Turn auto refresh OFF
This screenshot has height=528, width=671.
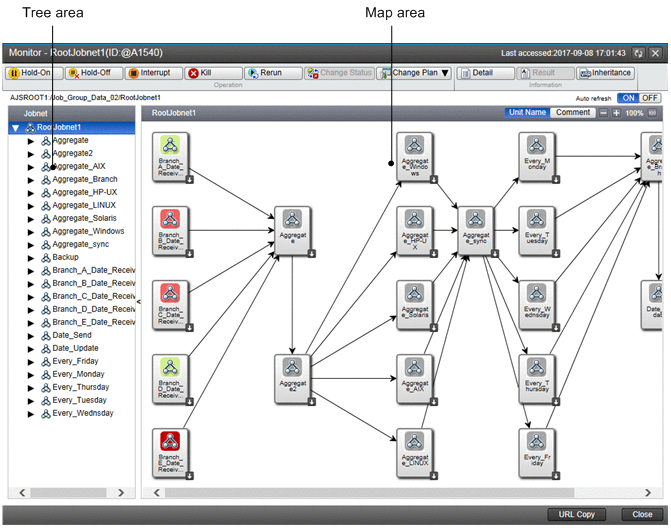pos(650,98)
